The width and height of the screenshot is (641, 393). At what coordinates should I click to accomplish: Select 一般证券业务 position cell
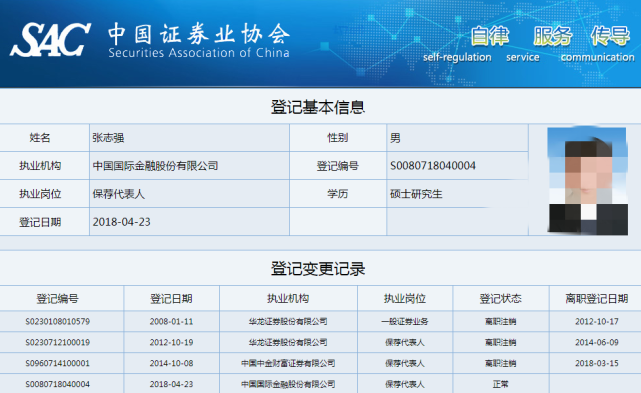tap(405, 321)
